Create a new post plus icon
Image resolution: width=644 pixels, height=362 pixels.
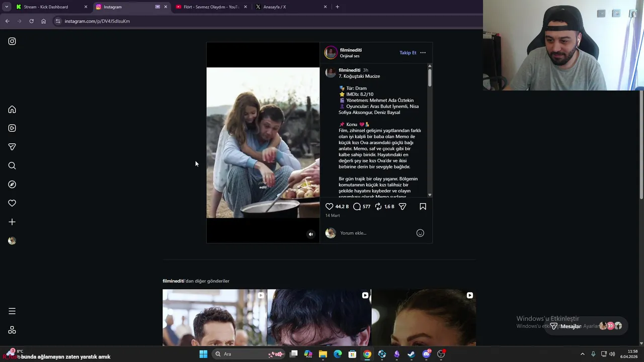[12, 222]
